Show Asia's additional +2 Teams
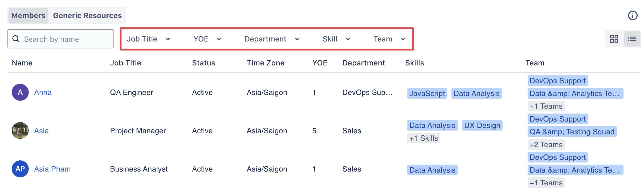The height and width of the screenshot is (192, 644). click(546, 145)
